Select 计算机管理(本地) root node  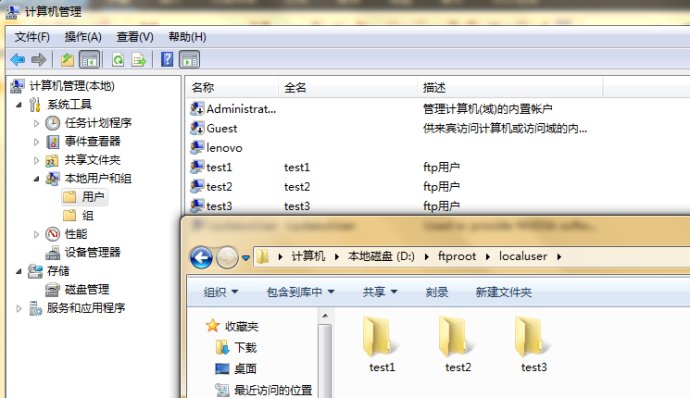click(x=62, y=86)
